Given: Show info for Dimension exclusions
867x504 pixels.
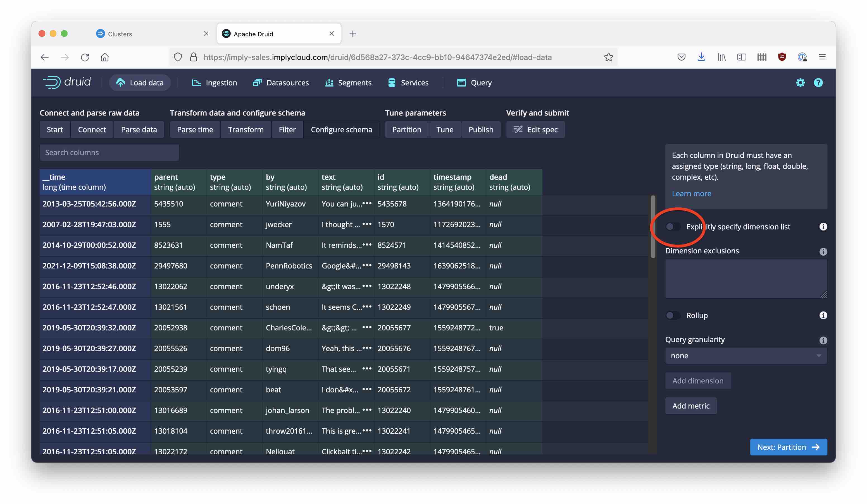Looking at the screenshot, I should tap(823, 251).
